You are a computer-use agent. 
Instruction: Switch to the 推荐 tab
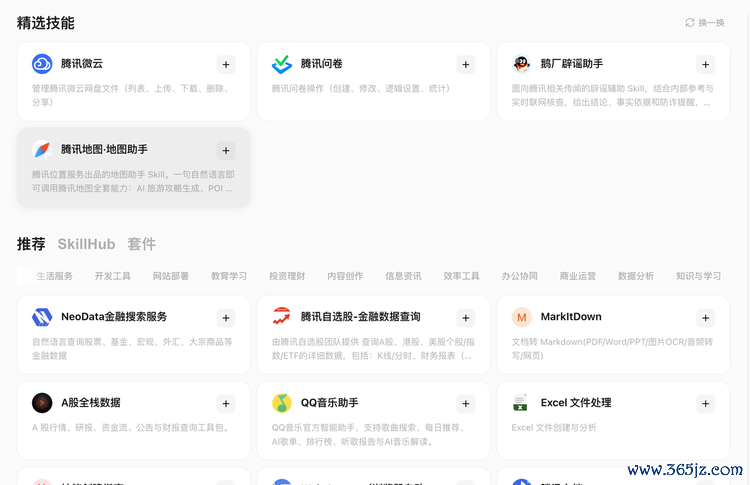pos(31,244)
